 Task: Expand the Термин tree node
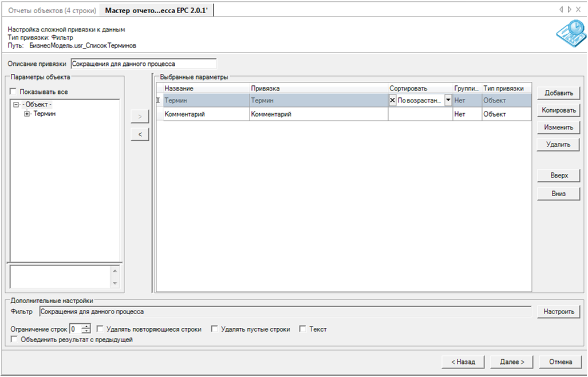pos(27,114)
